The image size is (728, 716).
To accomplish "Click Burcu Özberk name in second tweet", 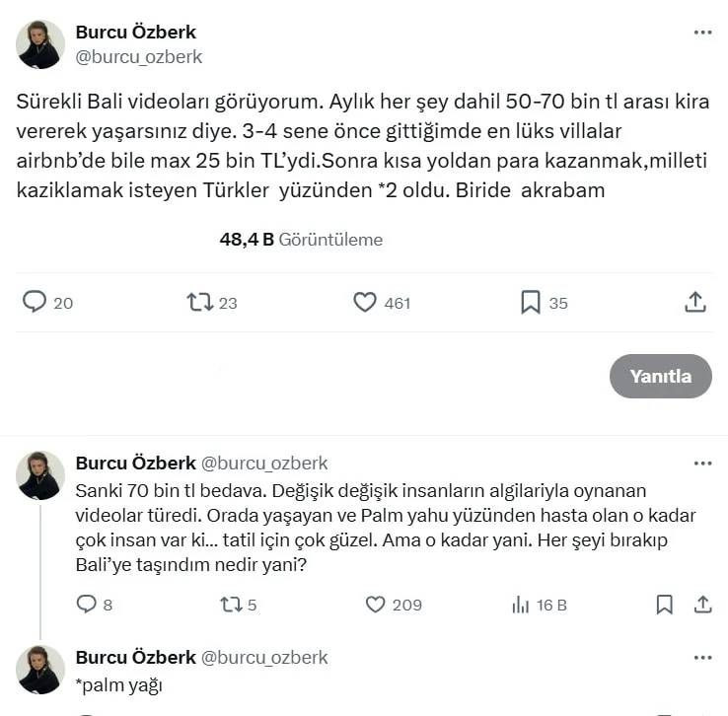I will point(135,464).
